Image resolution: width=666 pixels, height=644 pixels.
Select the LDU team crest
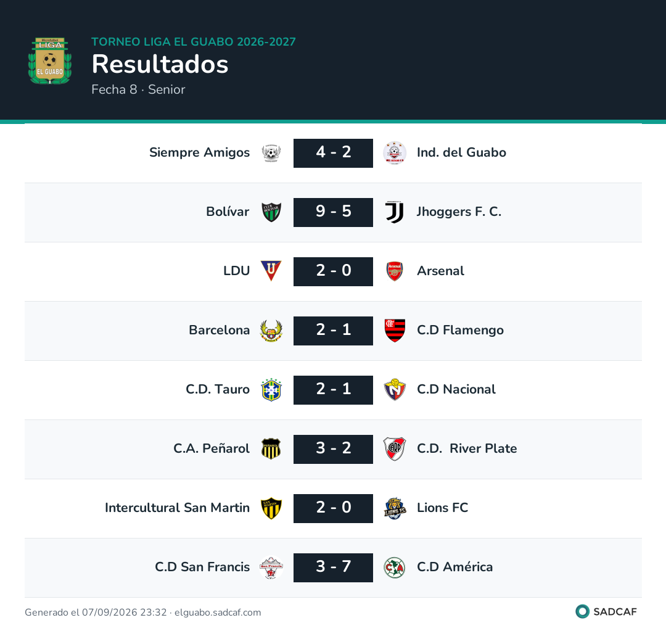point(271,271)
